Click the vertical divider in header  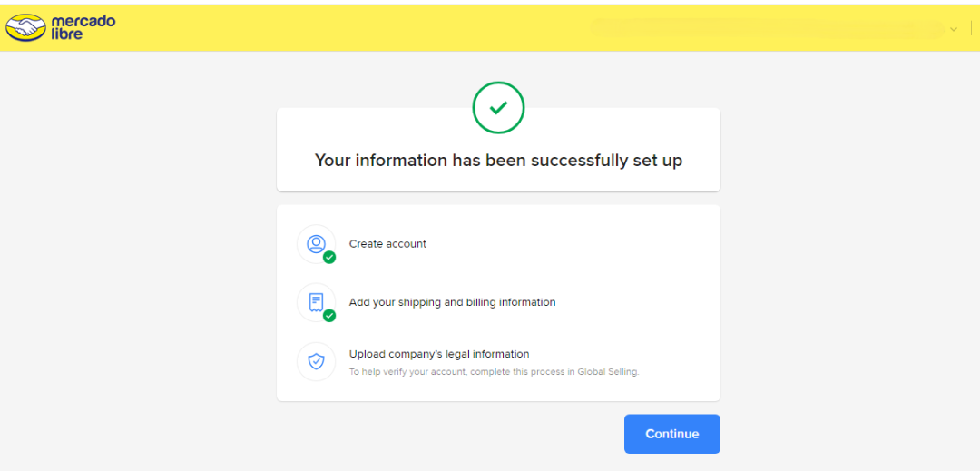[x=971, y=28]
